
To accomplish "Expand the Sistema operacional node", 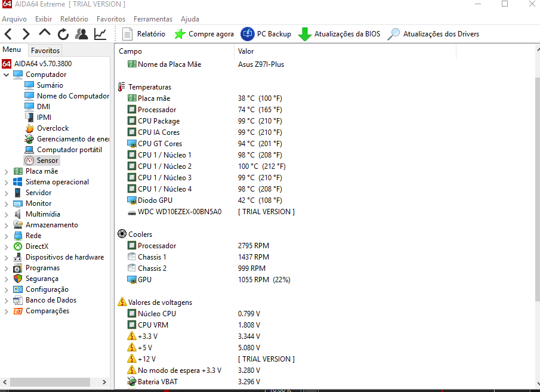I will (6, 182).
